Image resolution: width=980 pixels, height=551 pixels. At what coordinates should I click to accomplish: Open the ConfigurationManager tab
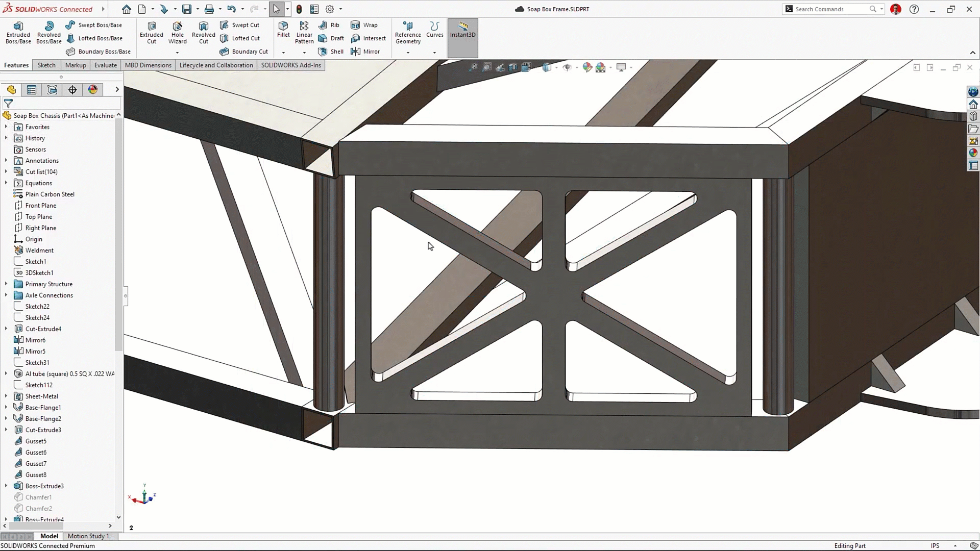coord(52,90)
